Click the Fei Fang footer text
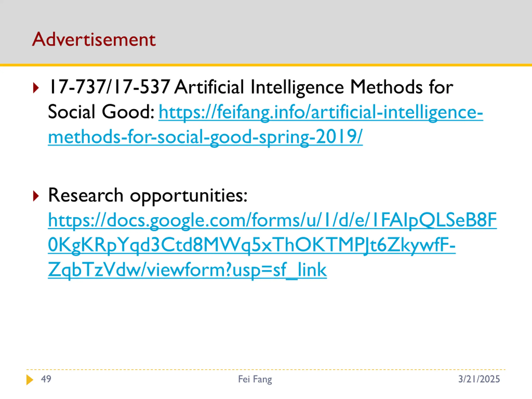Viewport: 532px width, 399px height. coord(255,379)
